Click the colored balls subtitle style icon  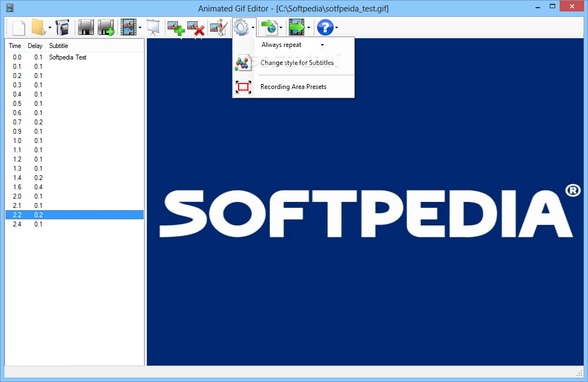243,63
